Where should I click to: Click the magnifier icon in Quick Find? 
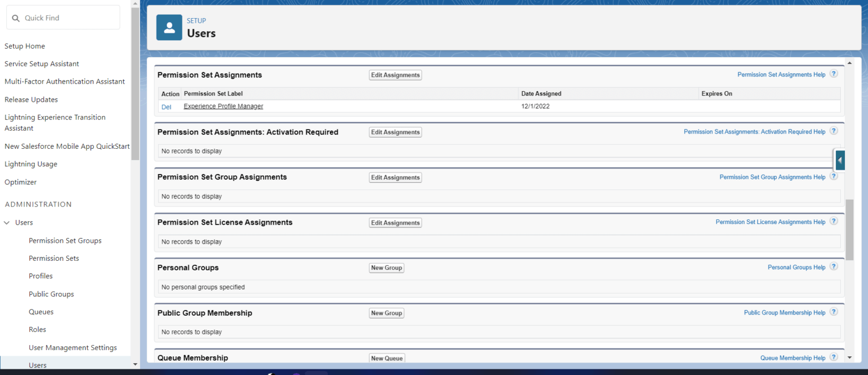pos(15,17)
